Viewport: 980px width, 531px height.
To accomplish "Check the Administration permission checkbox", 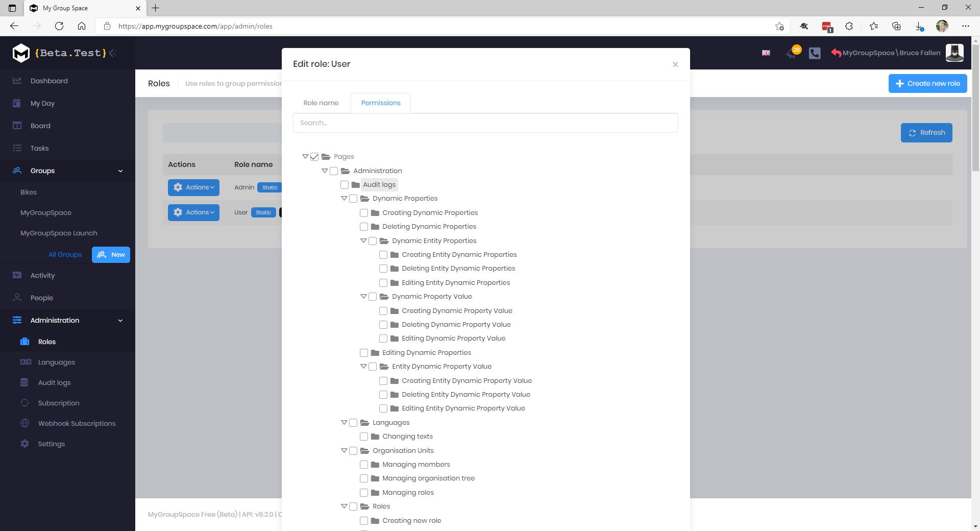I will pyautogui.click(x=334, y=171).
